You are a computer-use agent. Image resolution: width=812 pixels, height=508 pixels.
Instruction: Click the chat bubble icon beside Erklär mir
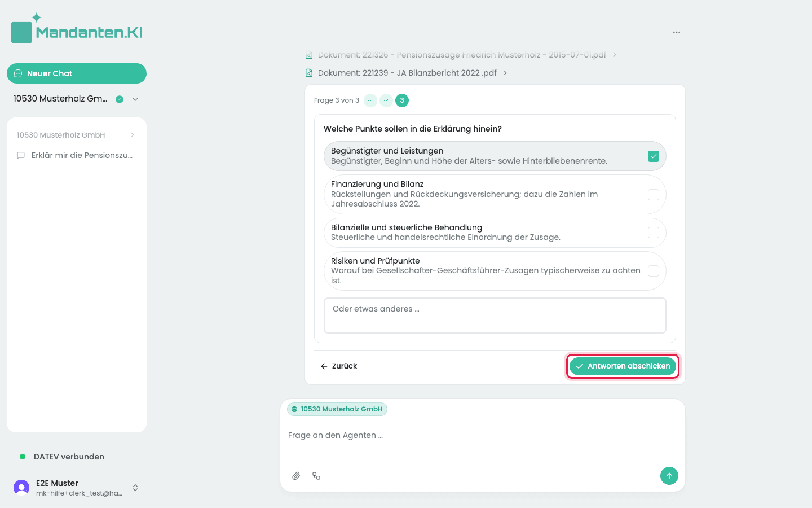[x=21, y=155]
